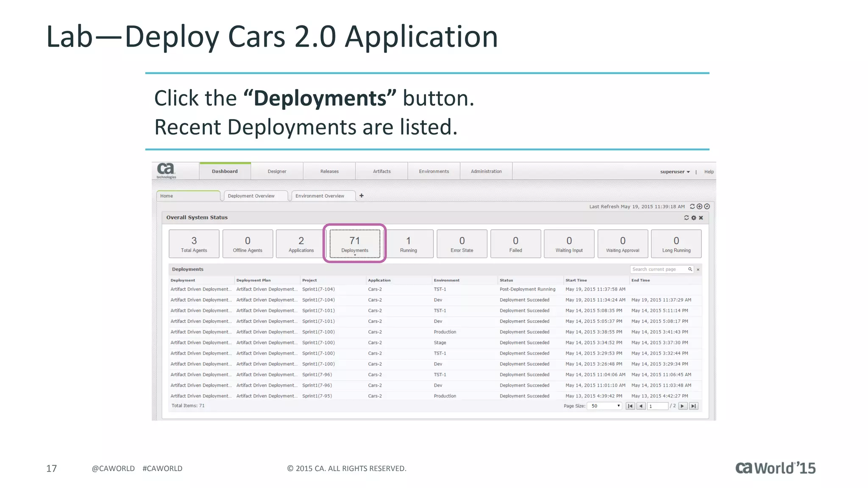The image size is (868, 488).
Task: Click the add widget plus-circle icon
Action: [699, 207]
